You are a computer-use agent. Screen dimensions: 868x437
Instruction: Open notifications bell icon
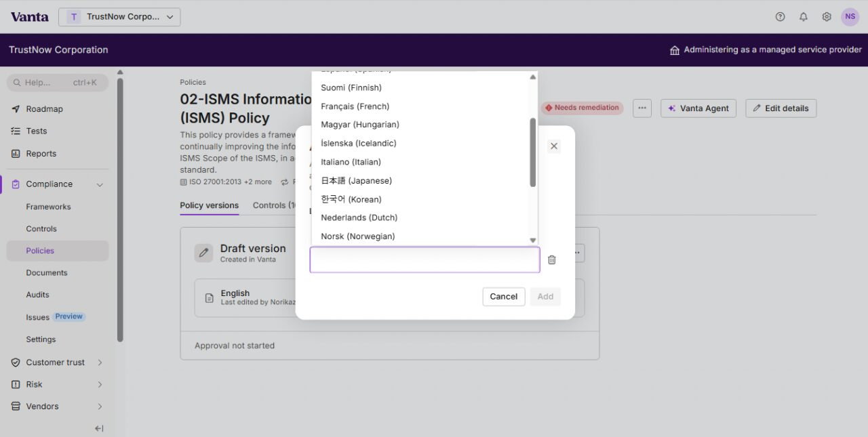(x=804, y=17)
